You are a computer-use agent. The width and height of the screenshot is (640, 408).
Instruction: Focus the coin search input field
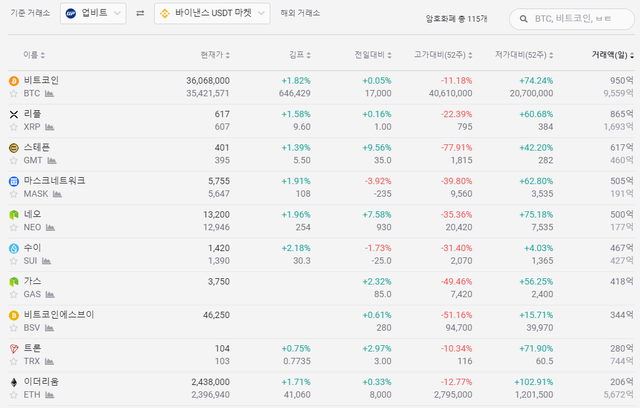click(572, 19)
